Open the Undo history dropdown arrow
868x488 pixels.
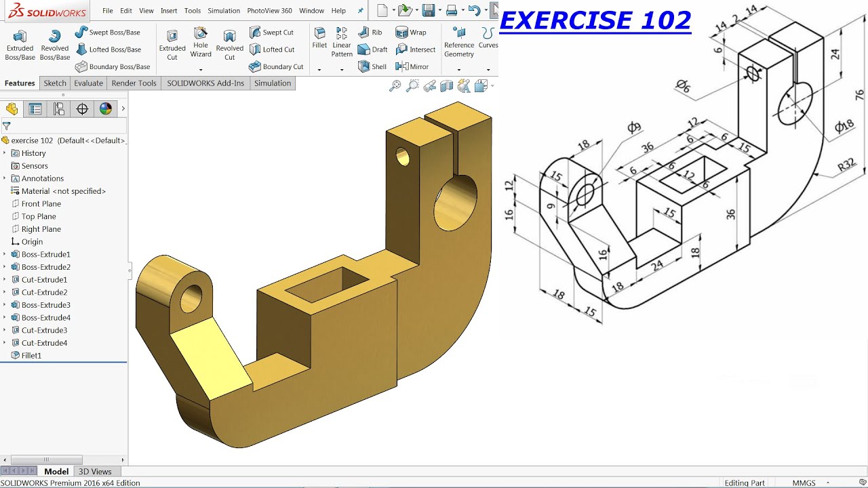coord(485,11)
